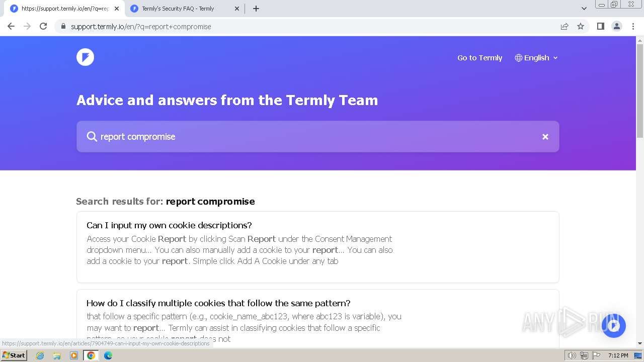Click the magnifying glass search icon
The image size is (644, 362).
92,137
